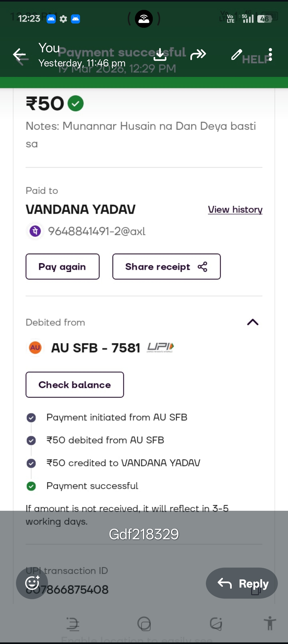Tap the PhonePe icon beside UPI ID
Viewport: 288px width, 644px height.
pos(35,231)
